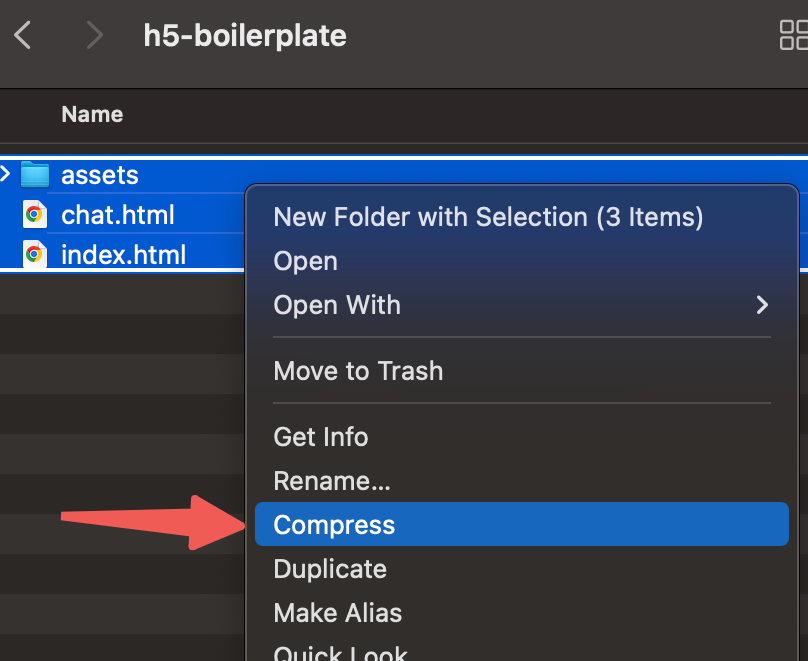Image resolution: width=808 pixels, height=661 pixels.
Task: Select Duplicate from the context menu
Action: tap(330, 569)
